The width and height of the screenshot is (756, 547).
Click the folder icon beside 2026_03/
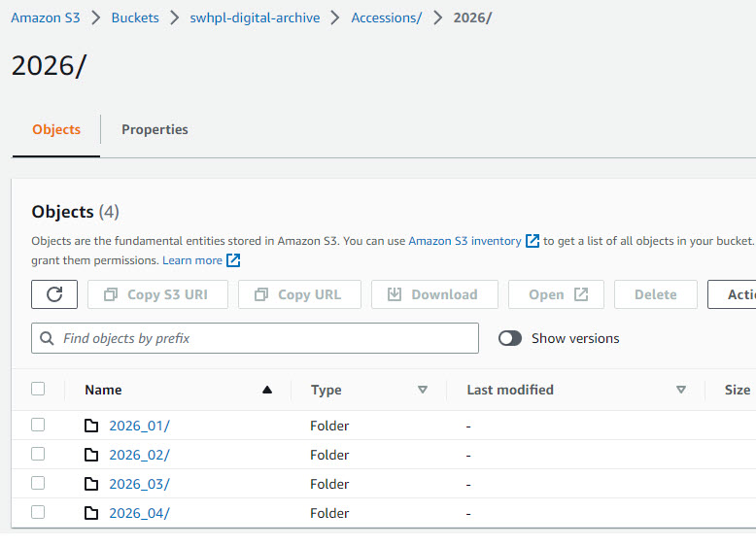91,484
